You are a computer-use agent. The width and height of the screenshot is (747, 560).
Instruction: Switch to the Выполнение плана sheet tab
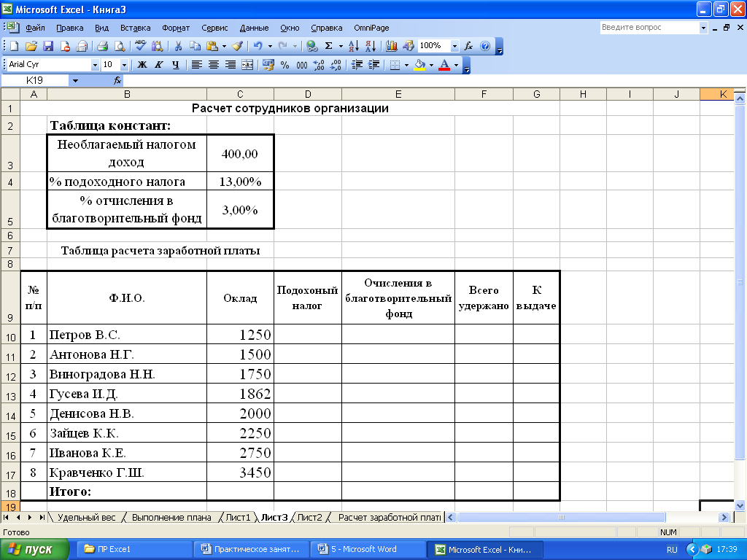point(171,517)
